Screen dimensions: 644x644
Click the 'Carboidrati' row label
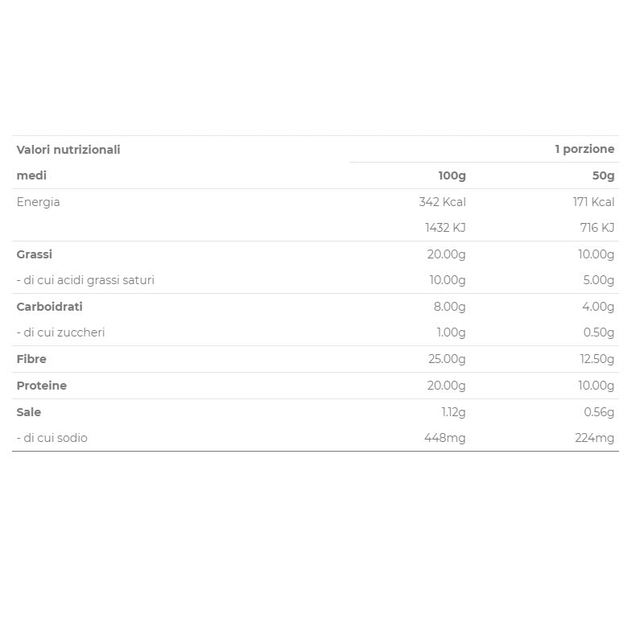[x=50, y=307]
